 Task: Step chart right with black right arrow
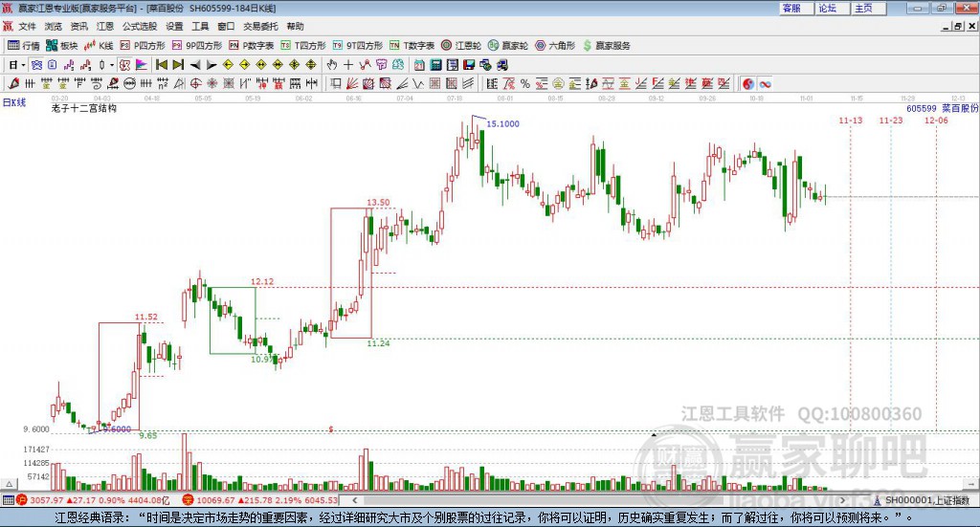tap(212, 65)
